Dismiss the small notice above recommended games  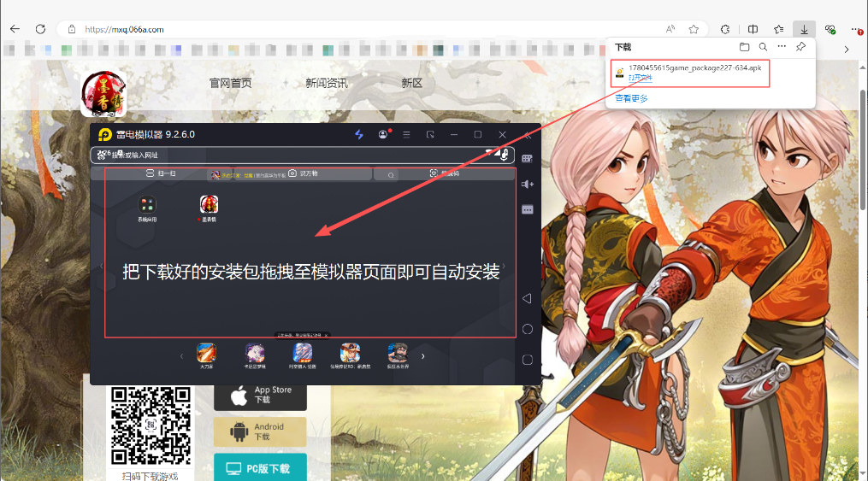click(326, 336)
